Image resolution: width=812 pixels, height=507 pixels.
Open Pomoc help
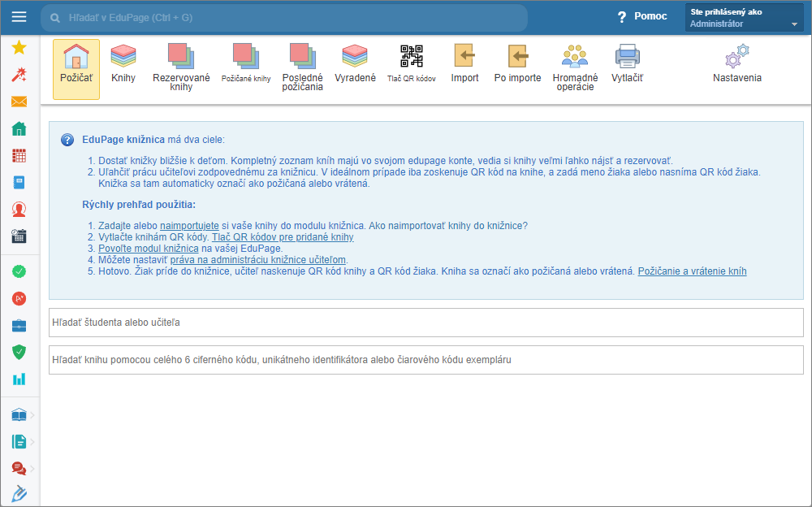click(x=641, y=17)
